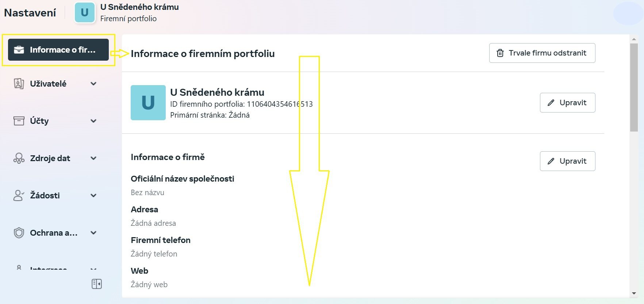Click the large U portfolio avatar
This screenshot has width=644, height=304.
coord(148,103)
